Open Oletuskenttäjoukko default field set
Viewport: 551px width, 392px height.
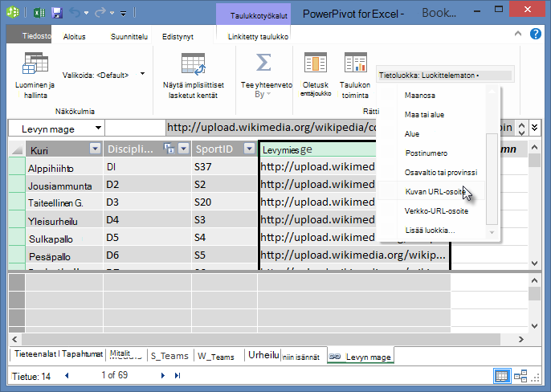tap(316, 75)
